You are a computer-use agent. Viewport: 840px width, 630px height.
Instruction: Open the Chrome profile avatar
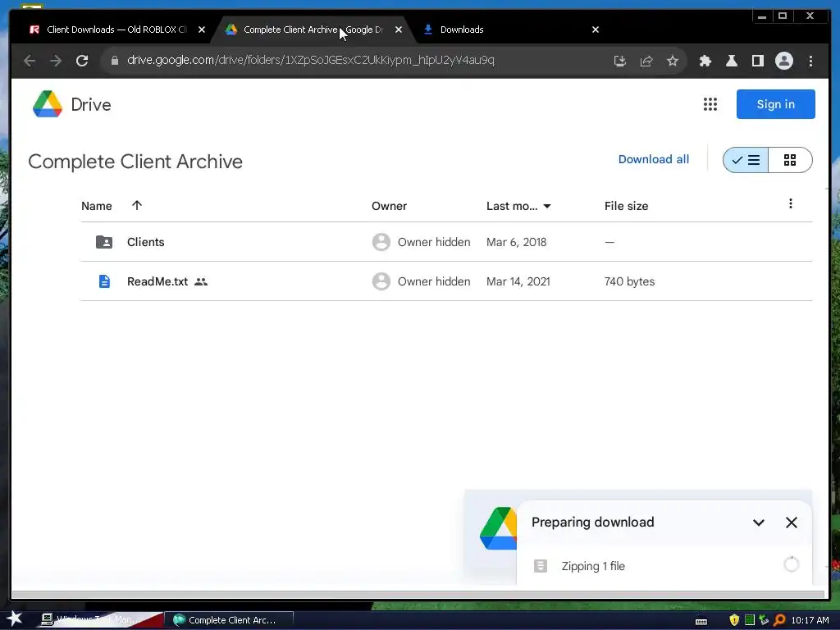point(783,61)
